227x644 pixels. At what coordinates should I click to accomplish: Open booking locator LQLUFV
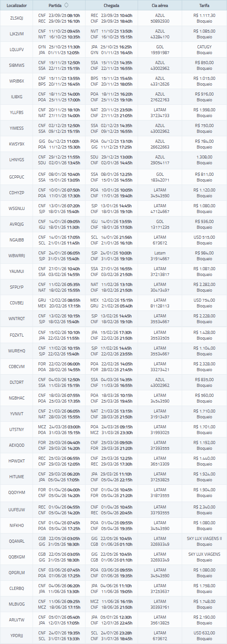click(16, 50)
